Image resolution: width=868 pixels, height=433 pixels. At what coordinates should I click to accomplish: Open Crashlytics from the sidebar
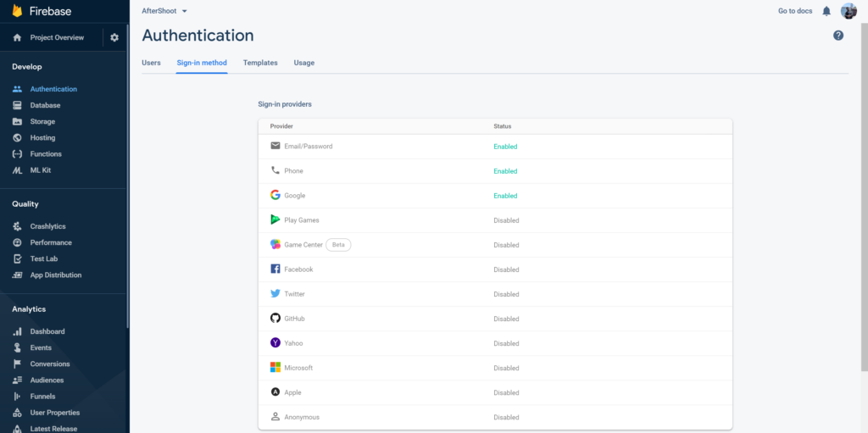(47, 226)
